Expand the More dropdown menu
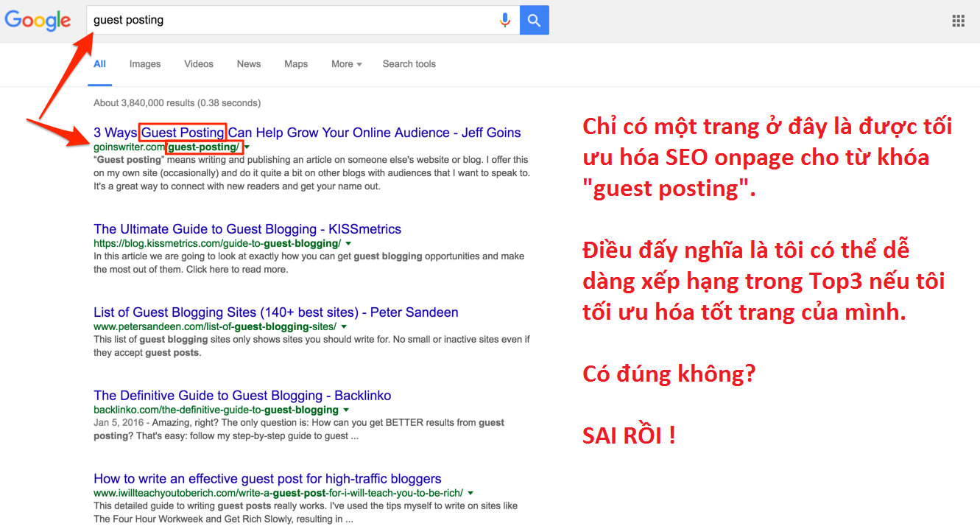The width and height of the screenshot is (980, 532). (x=346, y=64)
